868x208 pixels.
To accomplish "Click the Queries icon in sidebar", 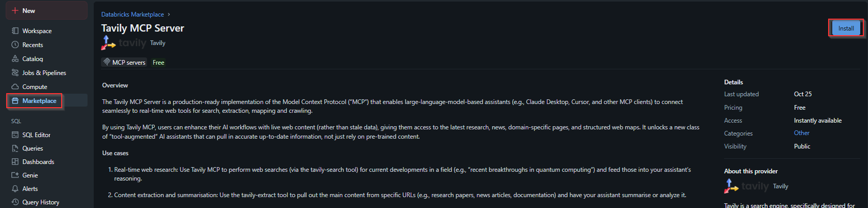I will pos(15,148).
